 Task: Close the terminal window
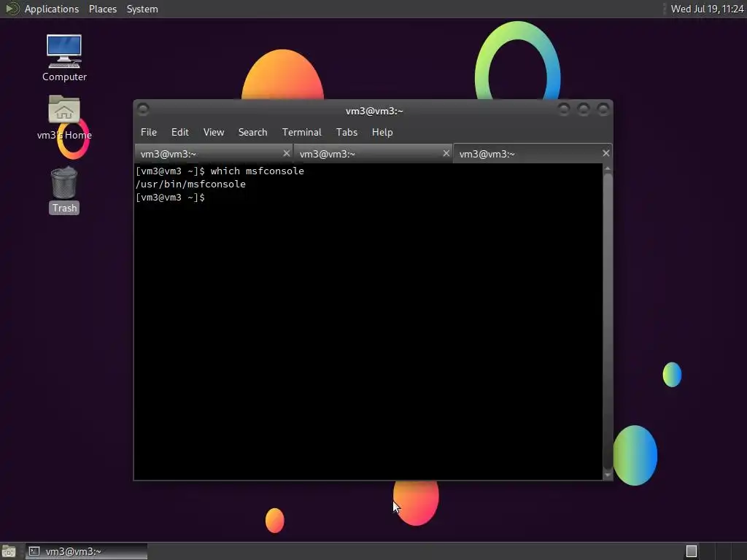click(603, 109)
